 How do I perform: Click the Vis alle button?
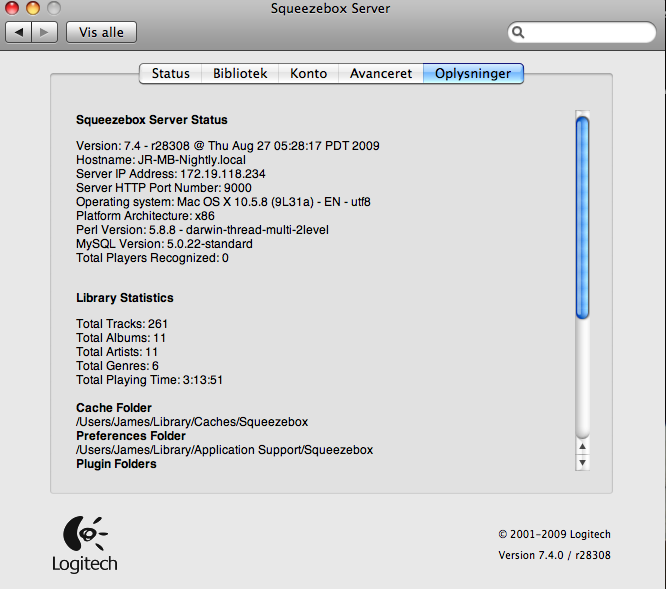click(101, 32)
